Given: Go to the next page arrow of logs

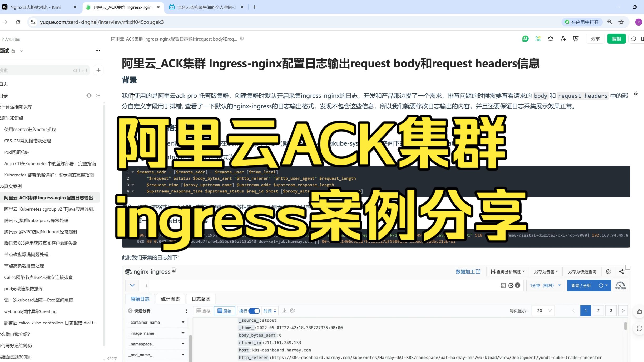Looking at the screenshot, I should (623, 311).
